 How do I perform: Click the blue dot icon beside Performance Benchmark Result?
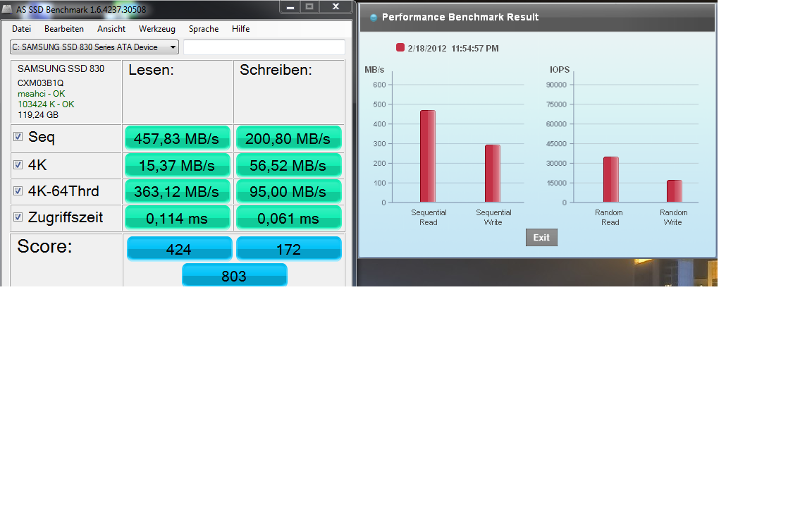tap(374, 18)
